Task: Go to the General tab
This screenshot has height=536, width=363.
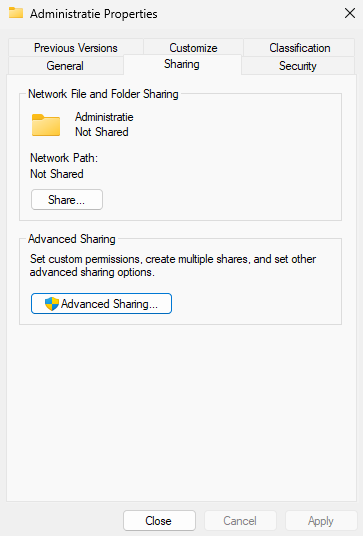Action: (65, 66)
